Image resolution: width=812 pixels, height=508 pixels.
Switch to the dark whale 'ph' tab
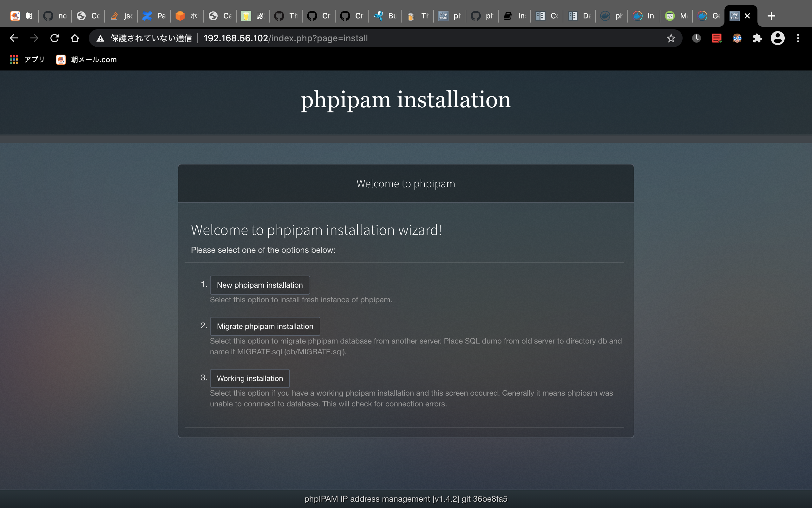(612, 16)
